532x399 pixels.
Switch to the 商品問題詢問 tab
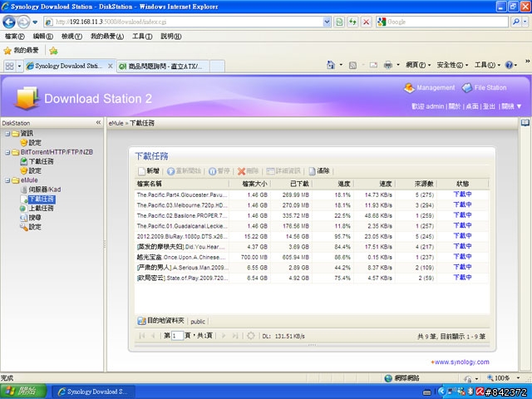click(x=163, y=66)
